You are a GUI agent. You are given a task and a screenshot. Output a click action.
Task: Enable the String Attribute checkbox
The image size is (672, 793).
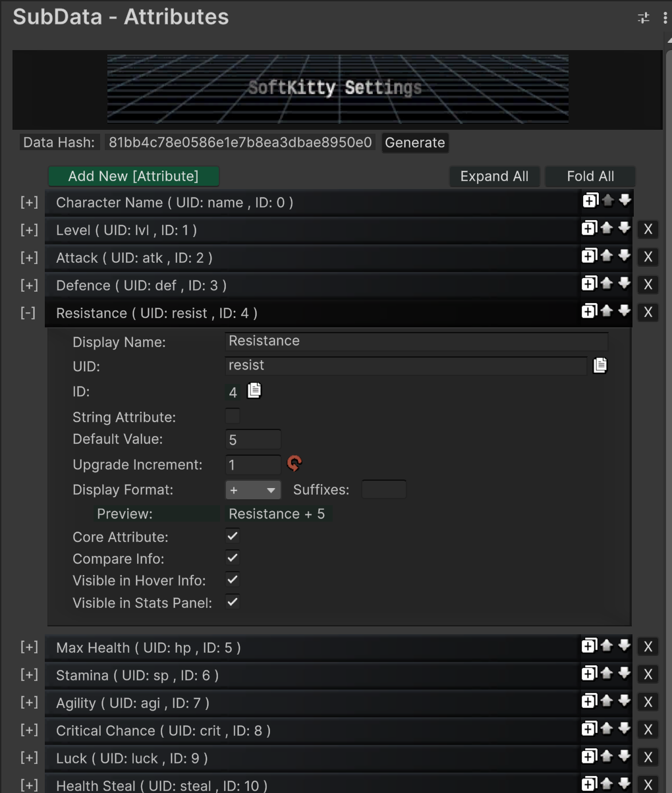[x=233, y=416]
